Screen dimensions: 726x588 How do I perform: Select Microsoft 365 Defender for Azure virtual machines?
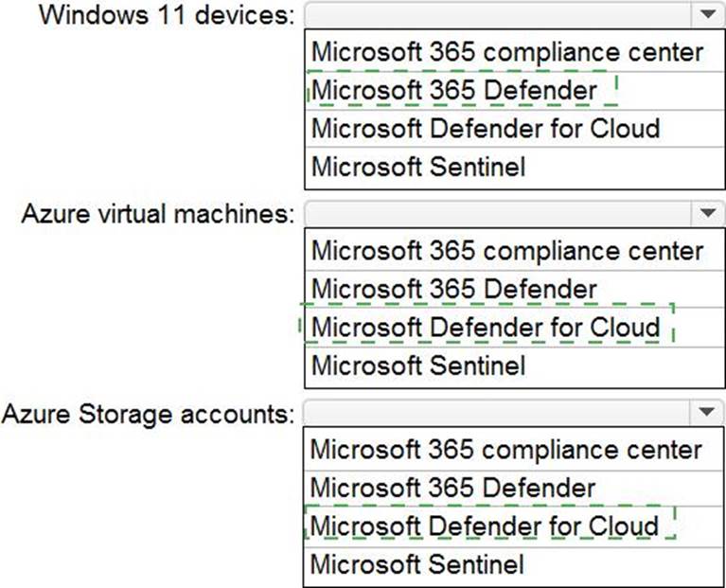(455, 289)
